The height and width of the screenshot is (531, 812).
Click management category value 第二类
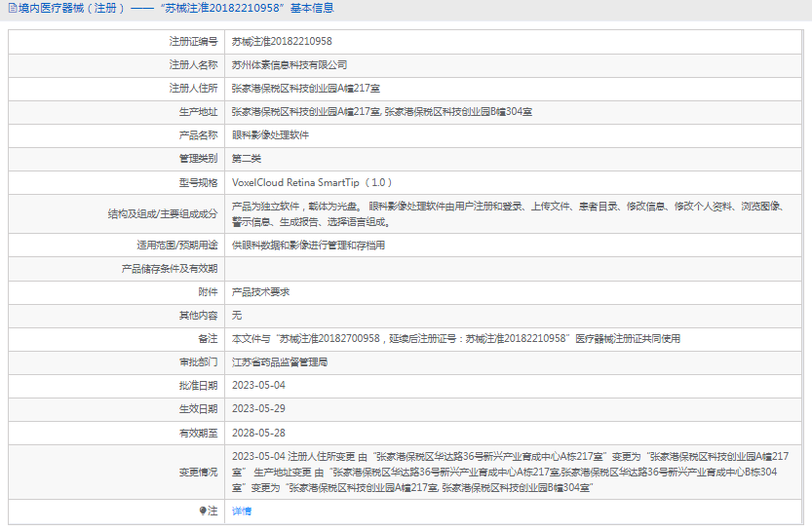pyautogui.click(x=247, y=159)
